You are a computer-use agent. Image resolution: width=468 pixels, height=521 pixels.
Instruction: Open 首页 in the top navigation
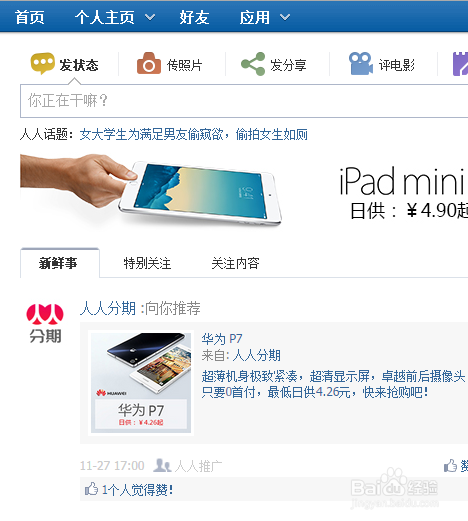coord(30,17)
